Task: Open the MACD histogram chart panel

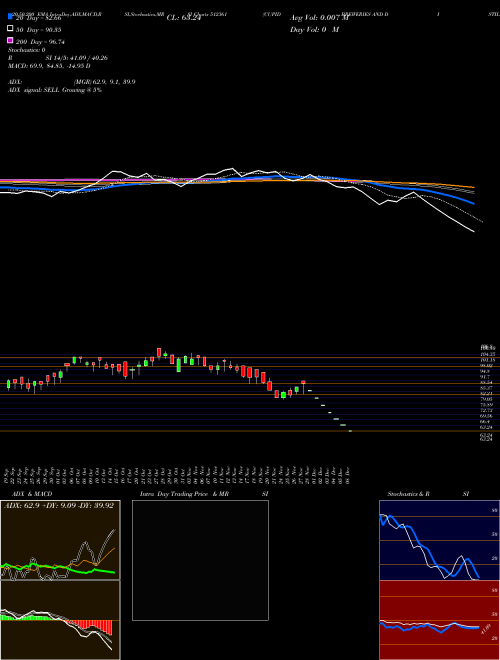Action: (60, 620)
